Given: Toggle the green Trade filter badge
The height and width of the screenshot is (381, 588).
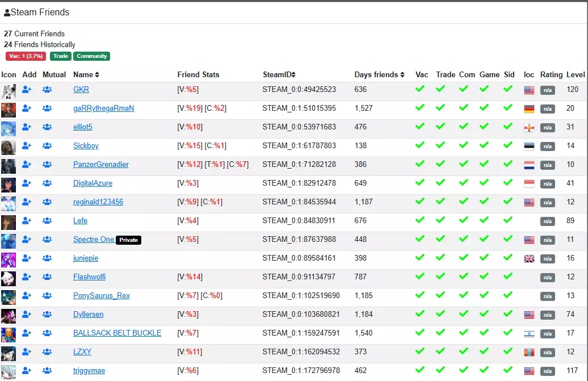Looking at the screenshot, I should [60, 56].
